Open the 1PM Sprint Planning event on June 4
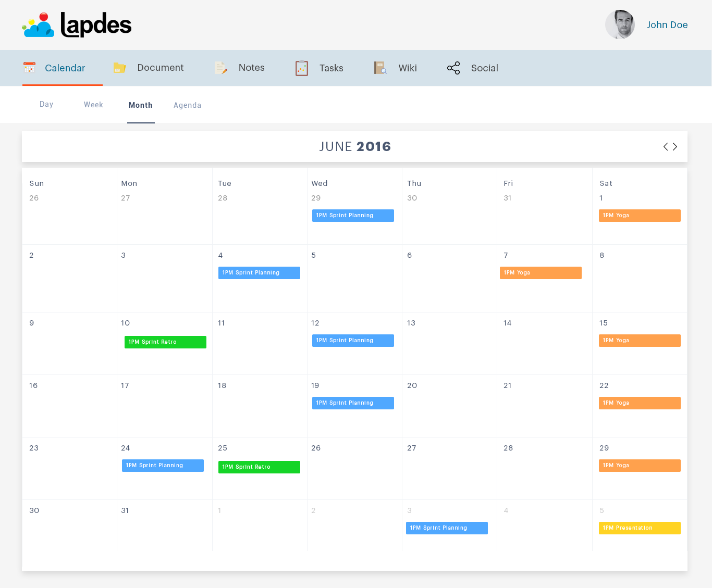Image resolution: width=712 pixels, height=588 pixels. 259,272
